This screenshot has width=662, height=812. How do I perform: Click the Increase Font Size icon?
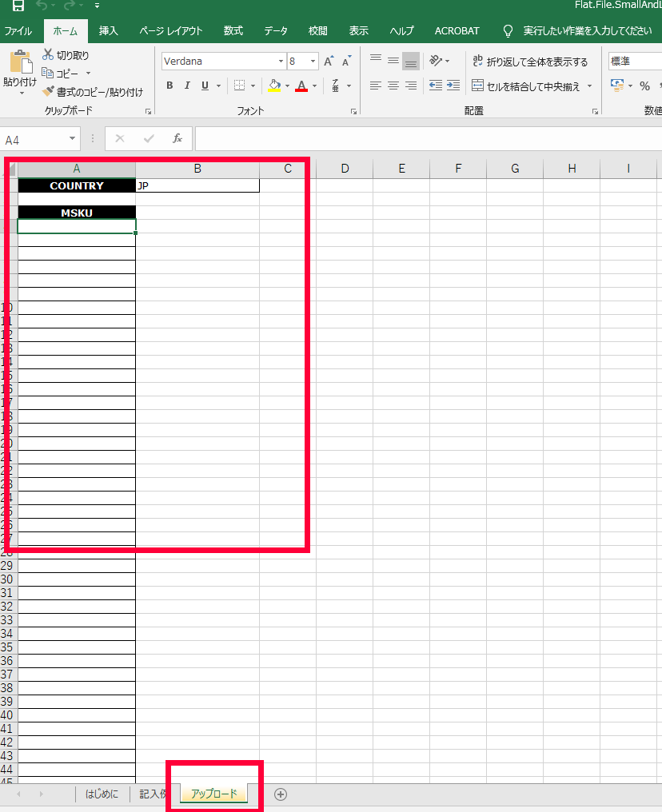coord(329,62)
